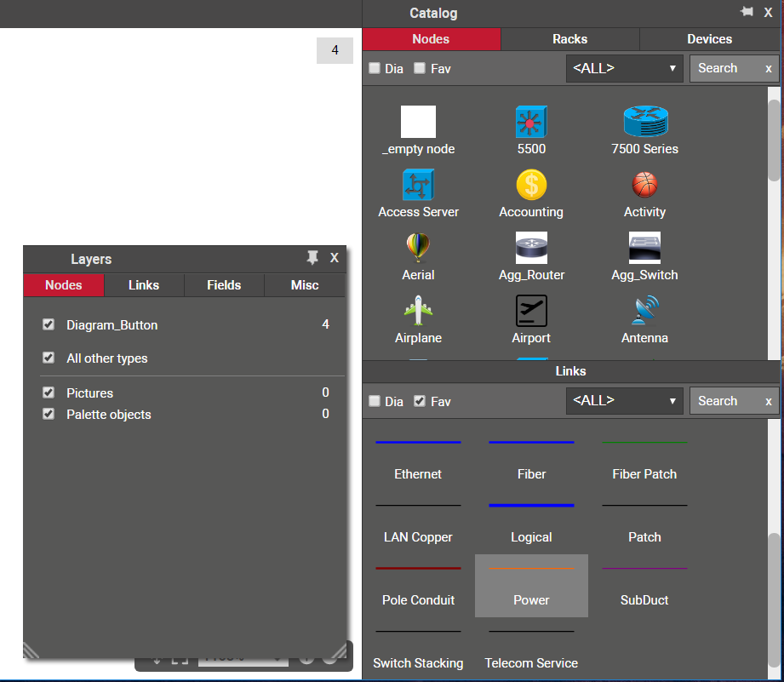784x682 pixels.
Task: Uncheck the Diagram_Button layer checkbox
Action: tap(49, 324)
